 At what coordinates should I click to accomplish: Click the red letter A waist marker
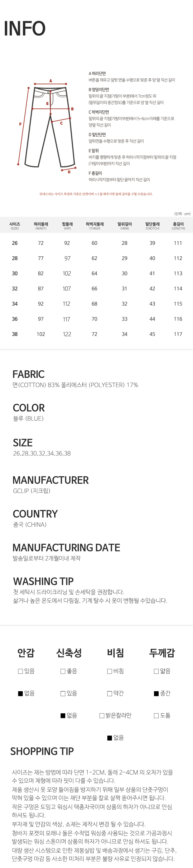click(x=51, y=81)
